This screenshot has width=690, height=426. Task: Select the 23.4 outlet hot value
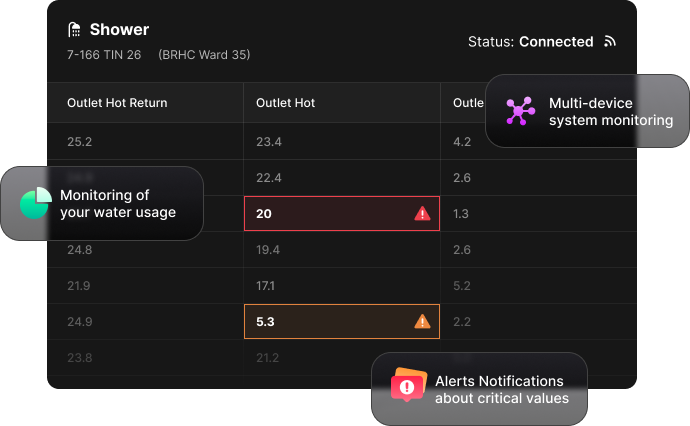[269, 142]
